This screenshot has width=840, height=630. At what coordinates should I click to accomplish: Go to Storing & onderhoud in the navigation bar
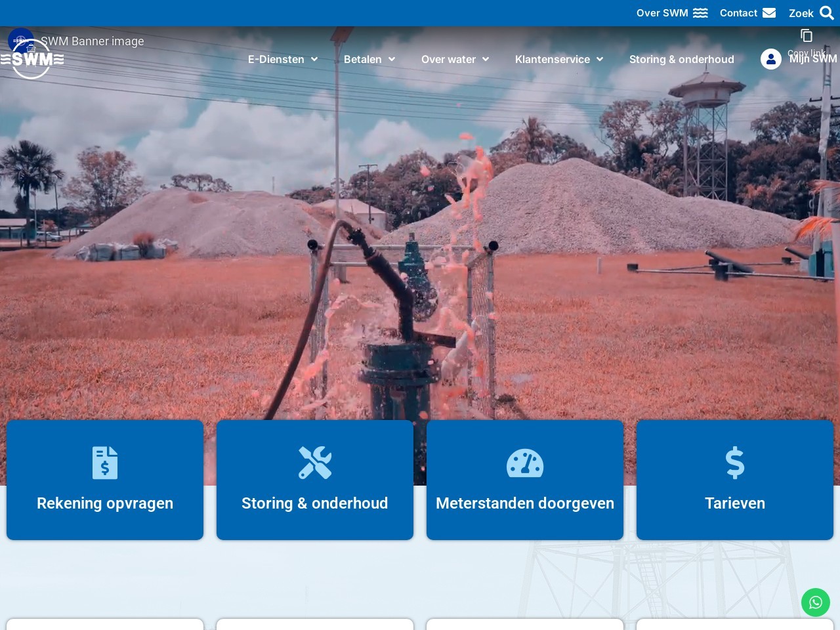[x=682, y=59]
